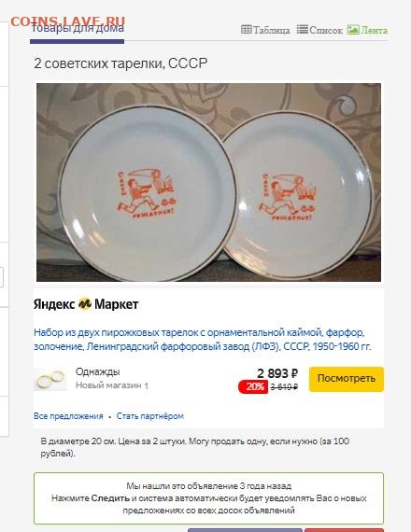Click the Мы нашли это объявление notice box
411x532 pixels.
pos(208,497)
